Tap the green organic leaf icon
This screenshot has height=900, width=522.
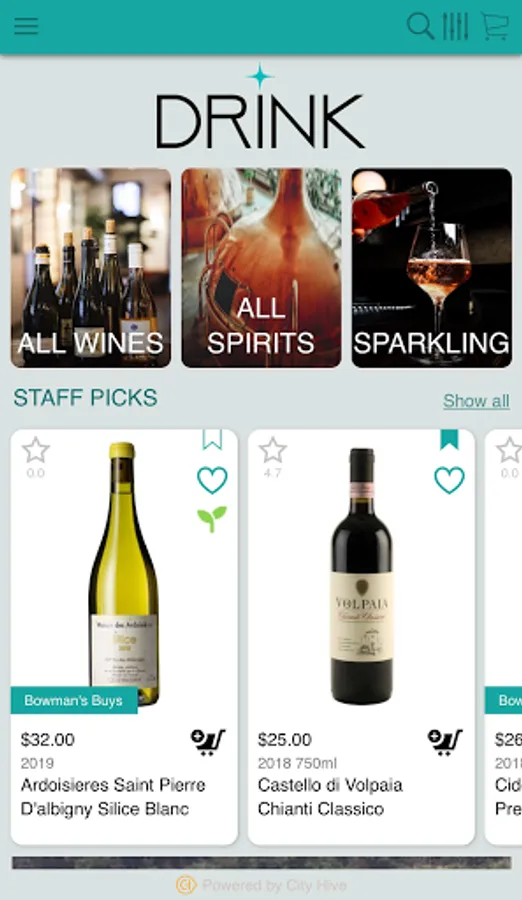tap(212, 519)
